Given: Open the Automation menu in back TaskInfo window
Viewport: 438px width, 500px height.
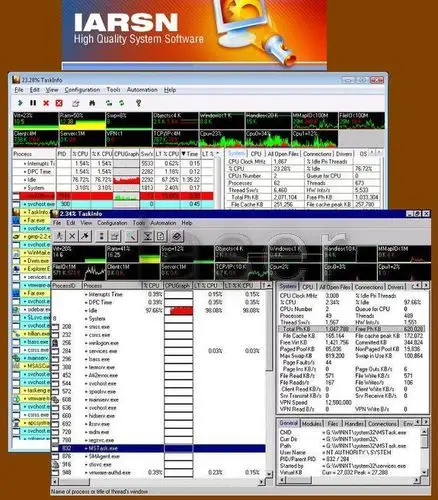Looking at the screenshot, I should [x=142, y=90].
